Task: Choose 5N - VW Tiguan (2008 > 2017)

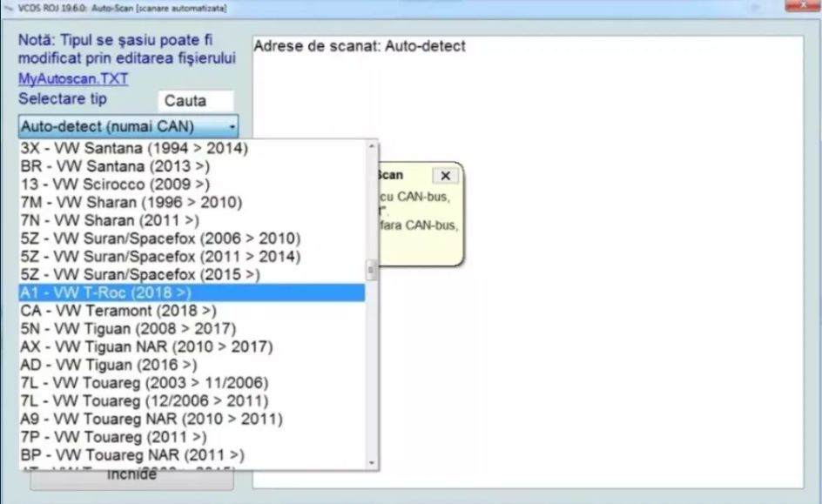Action: [x=192, y=328]
